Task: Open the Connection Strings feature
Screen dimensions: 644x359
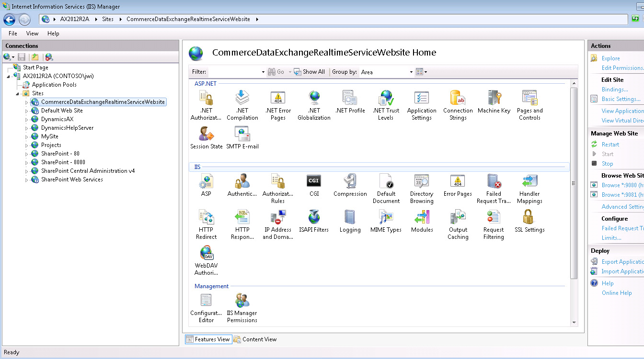Action: [x=458, y=105]
